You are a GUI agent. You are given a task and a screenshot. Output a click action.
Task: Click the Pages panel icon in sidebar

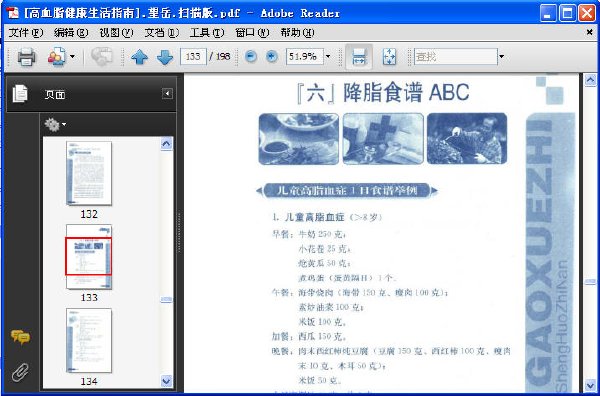pyautogui.click(x=20, y=94)
